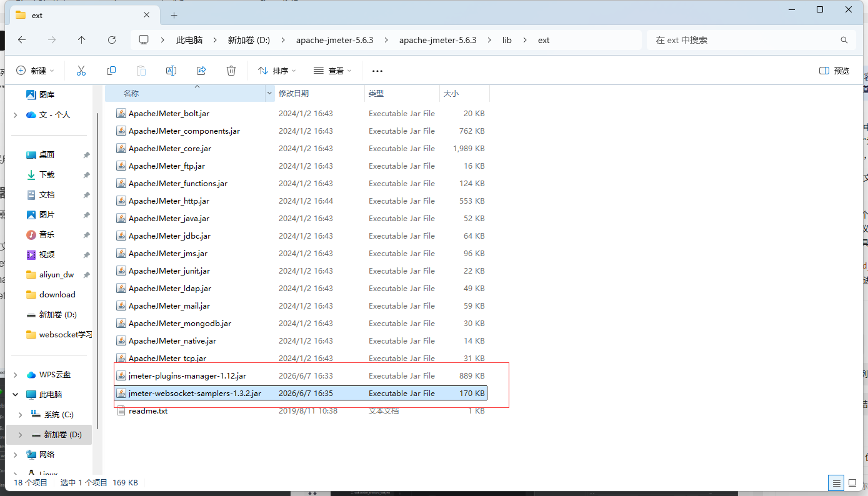This screenshot has width=868, height=496.
Task: Switch to large thumbnails view icon
Action: click(x=852, y=483)
